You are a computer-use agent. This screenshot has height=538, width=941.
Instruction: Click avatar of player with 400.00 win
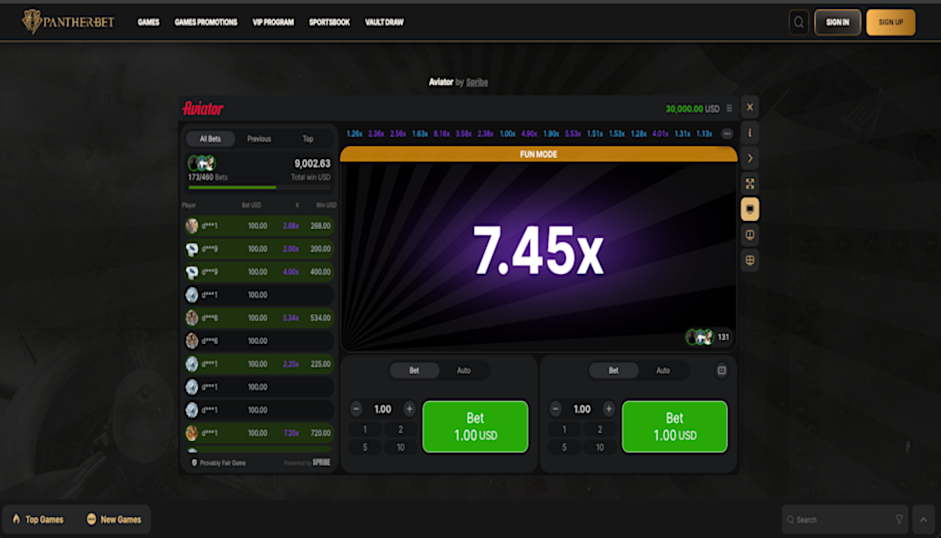192,272
